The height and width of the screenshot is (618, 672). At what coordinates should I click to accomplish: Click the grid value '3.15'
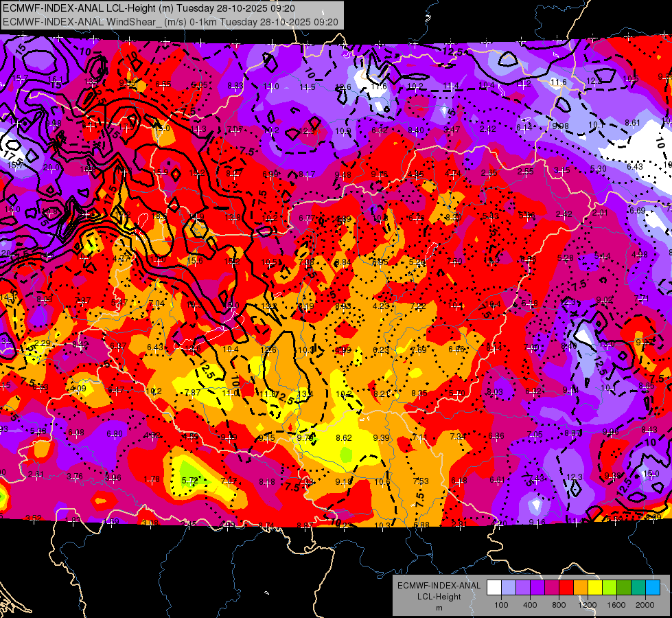pyautogui.click(x=561, y=170)
